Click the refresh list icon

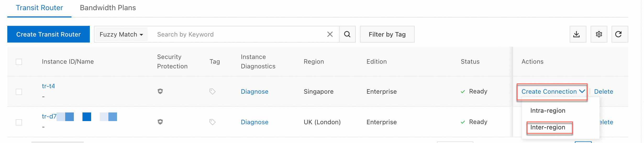[x=619, y=34]
